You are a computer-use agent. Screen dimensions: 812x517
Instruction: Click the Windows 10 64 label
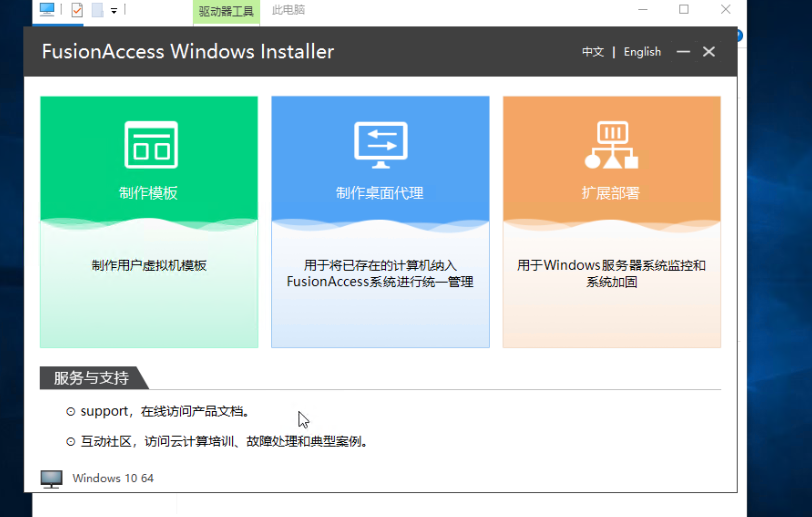pyautogui.click(x=113, y=478)
